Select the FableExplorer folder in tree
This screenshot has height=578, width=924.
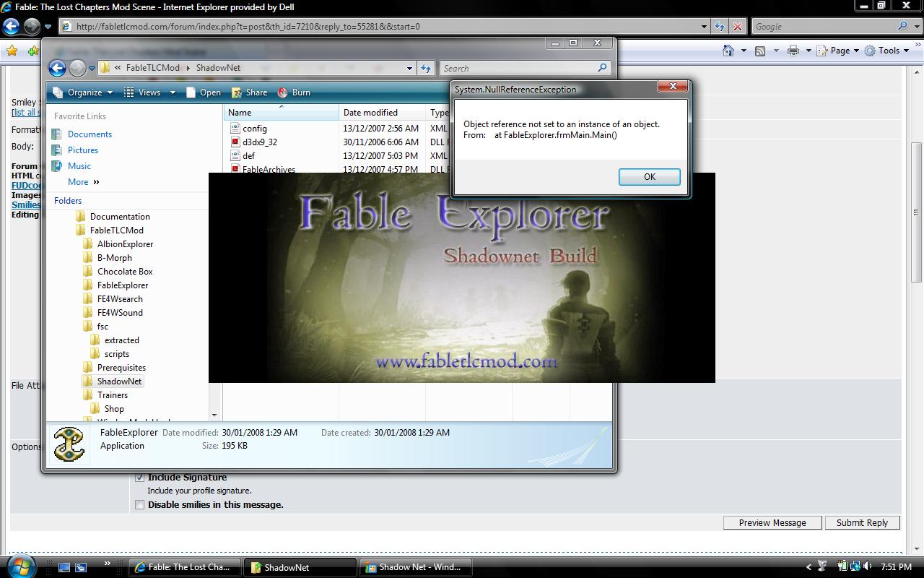click(122, 285)
